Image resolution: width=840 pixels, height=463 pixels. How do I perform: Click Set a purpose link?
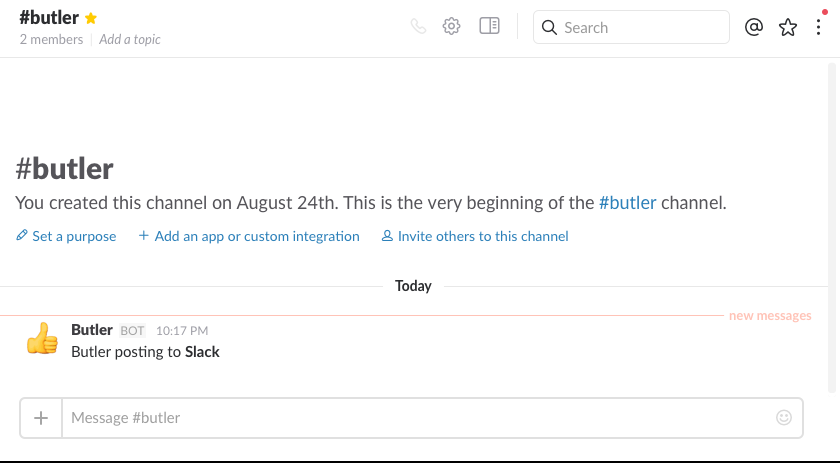(x=66, y=236)
